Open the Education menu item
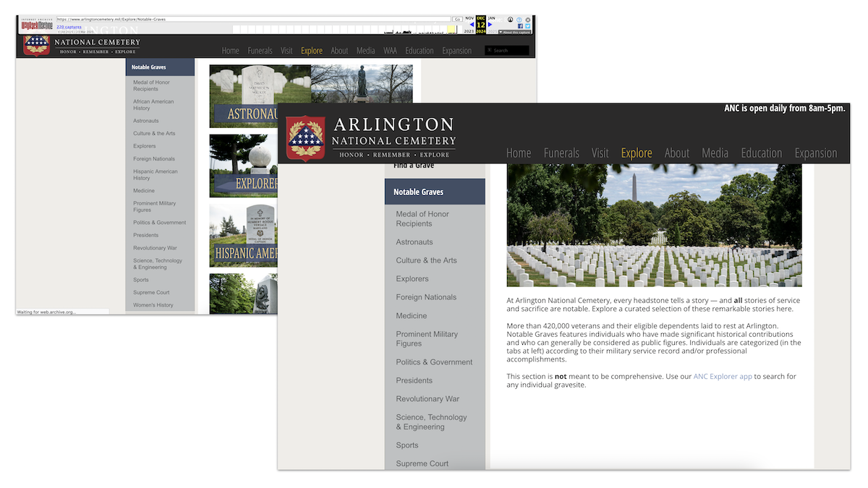 pyautogui.click(x=762, y=153)
